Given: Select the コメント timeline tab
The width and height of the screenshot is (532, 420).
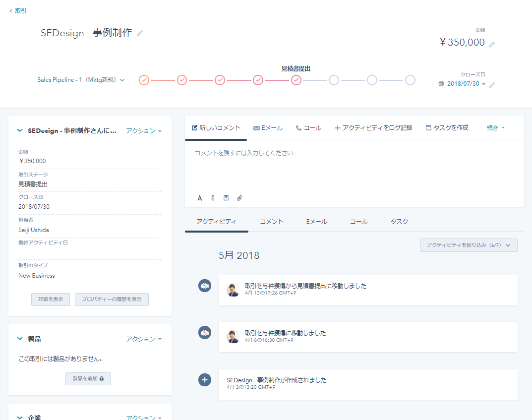Looking at the screenshot, I should 271,222.
